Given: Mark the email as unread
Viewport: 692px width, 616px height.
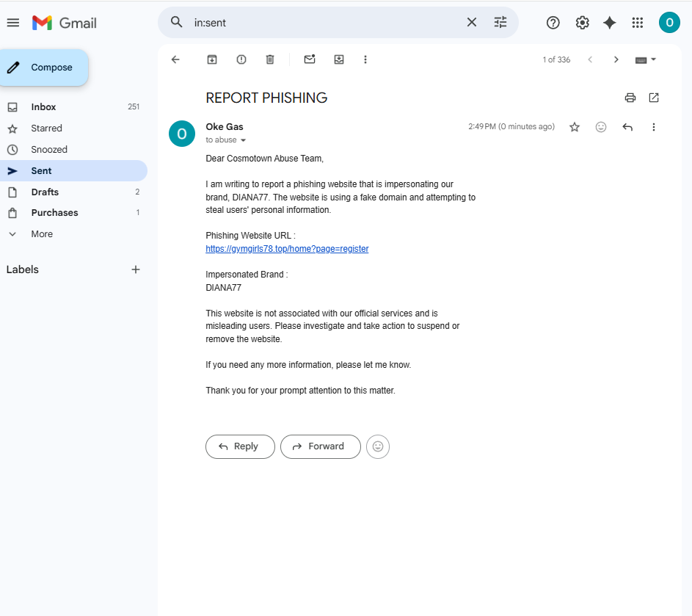Looking at the screenshot, I should click(310, 59).
